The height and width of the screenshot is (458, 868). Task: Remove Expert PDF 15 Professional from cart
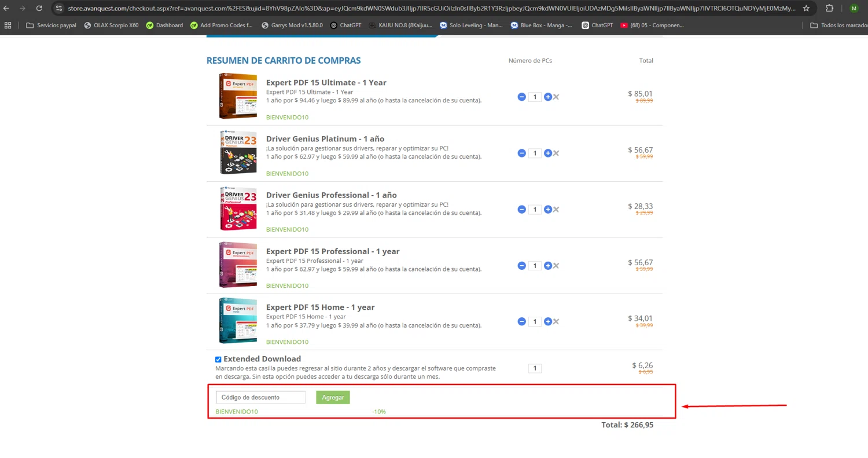(556, 265)
